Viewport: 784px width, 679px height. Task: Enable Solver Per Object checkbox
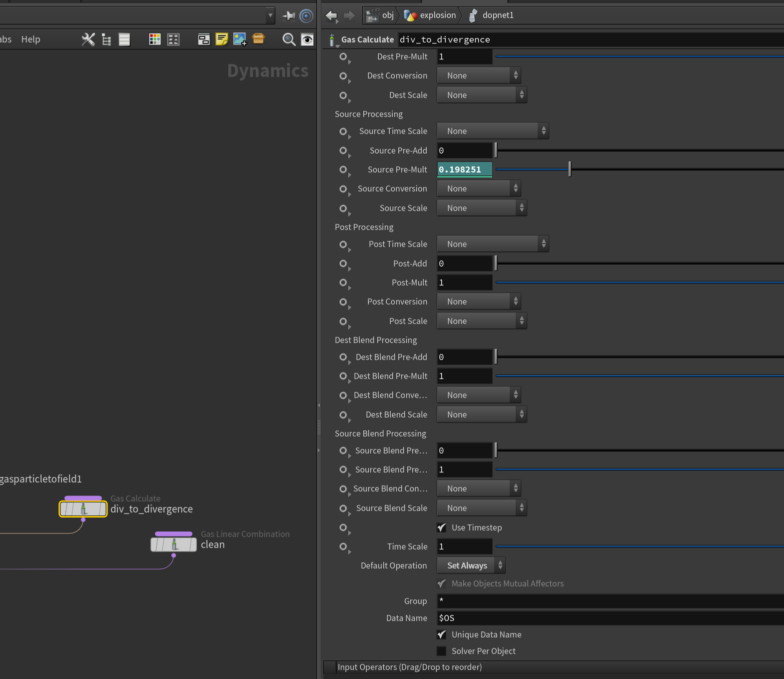[x=442, y=651]
